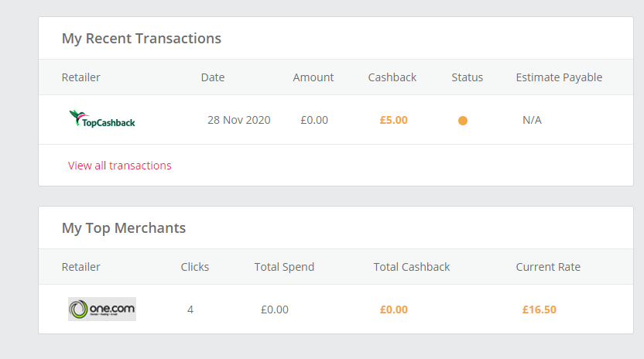Click the Clicks column header
The width and height of the screenshot is (644, 359).
click(x=195, y=267)
